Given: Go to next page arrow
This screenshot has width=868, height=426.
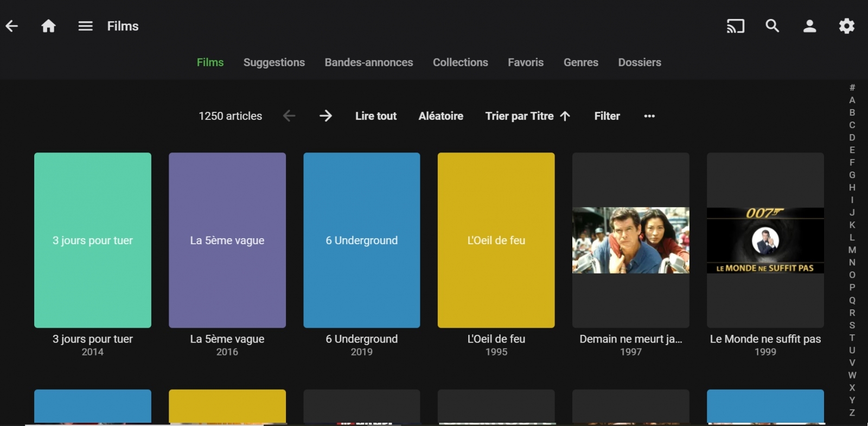Looking at the screenshot, I should coord(325,116).
